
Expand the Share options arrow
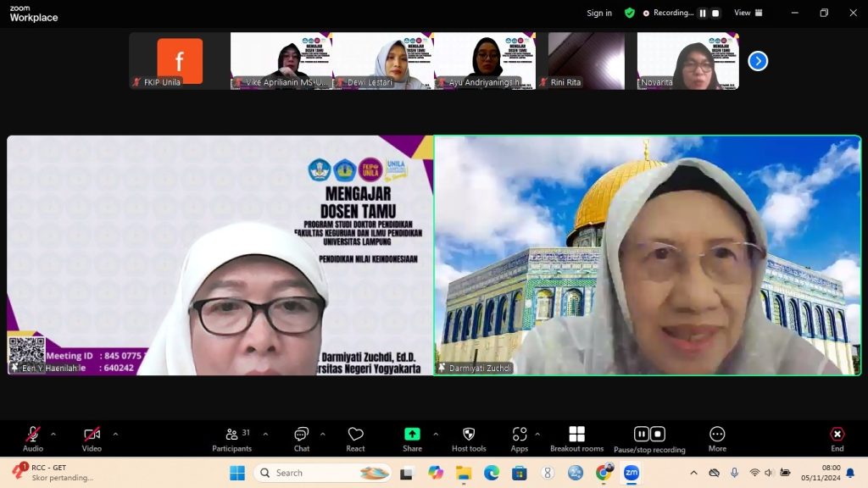[x=436, y=434]
